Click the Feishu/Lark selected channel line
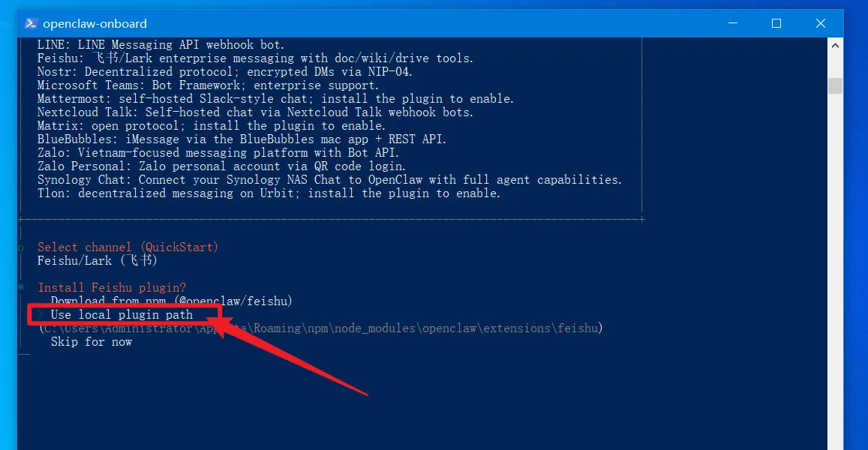The width and height of the screenshot is (868, 450). click(98, 261)
